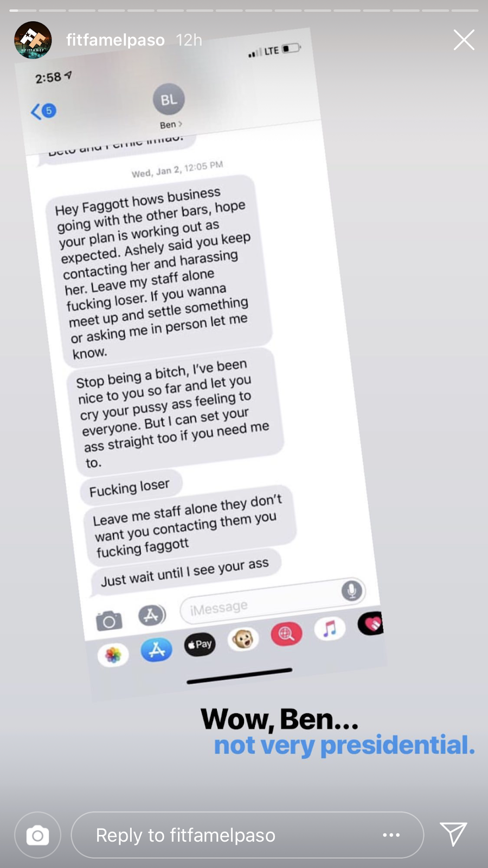The width and height of the screenshot is (488, 868).
Task: Go back using the blue chevron arrow
Action: (37, 112)
